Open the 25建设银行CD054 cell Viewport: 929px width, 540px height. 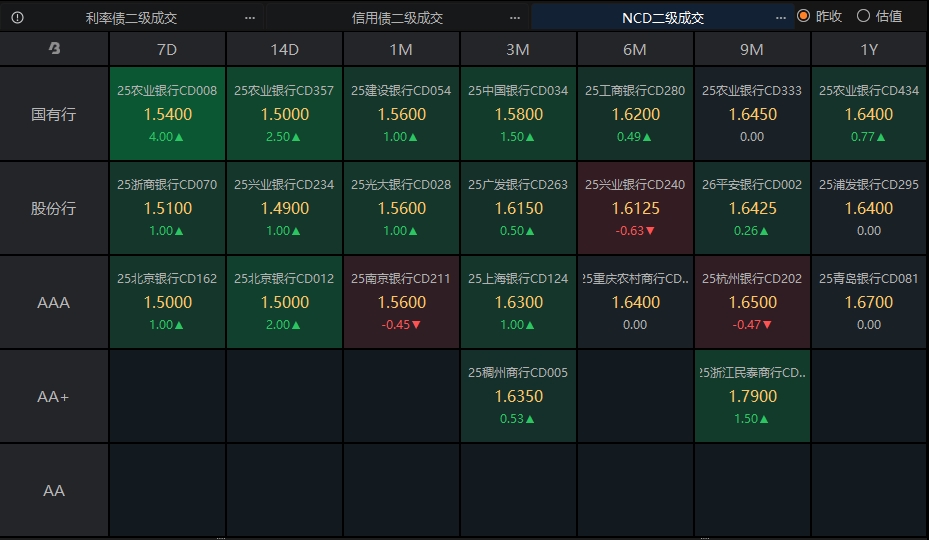[401, 114]
